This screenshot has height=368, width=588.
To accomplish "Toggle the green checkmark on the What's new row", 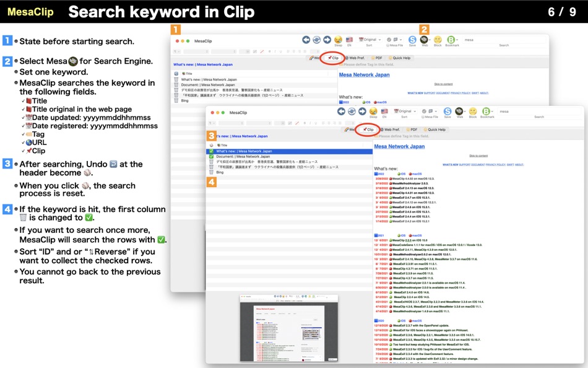I will pos(211,151).
